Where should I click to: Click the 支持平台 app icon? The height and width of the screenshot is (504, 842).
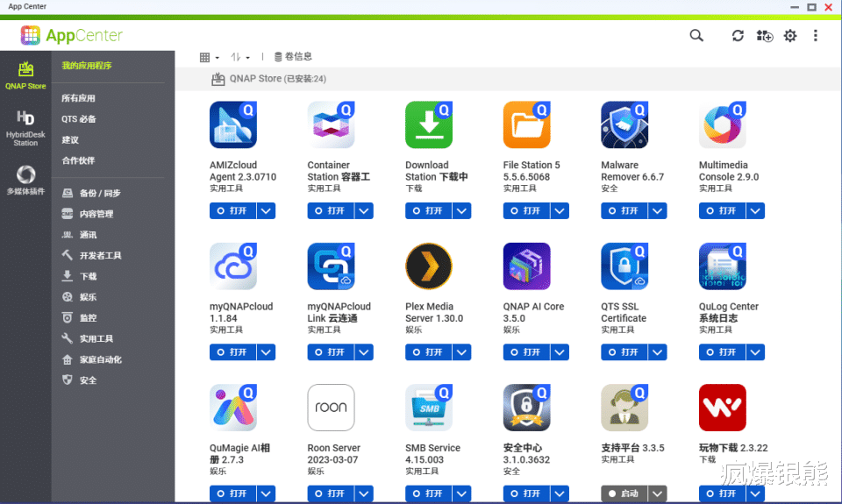click(624, 408)
